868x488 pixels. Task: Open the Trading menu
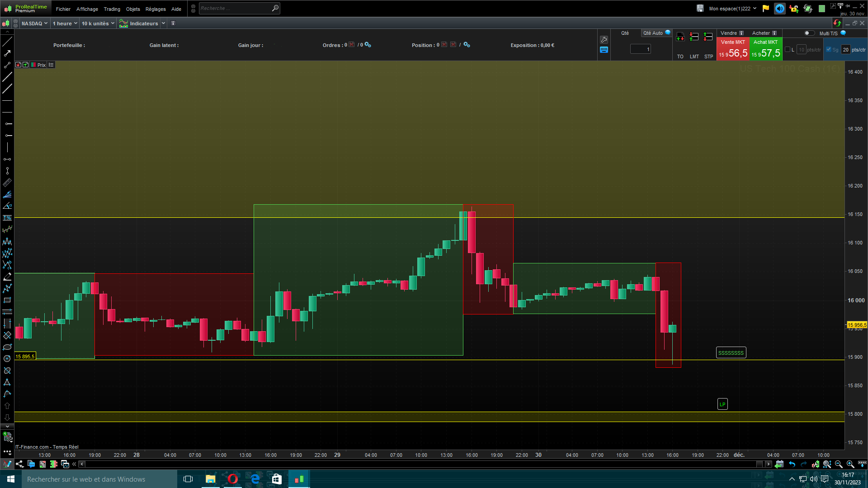[112, 9]
